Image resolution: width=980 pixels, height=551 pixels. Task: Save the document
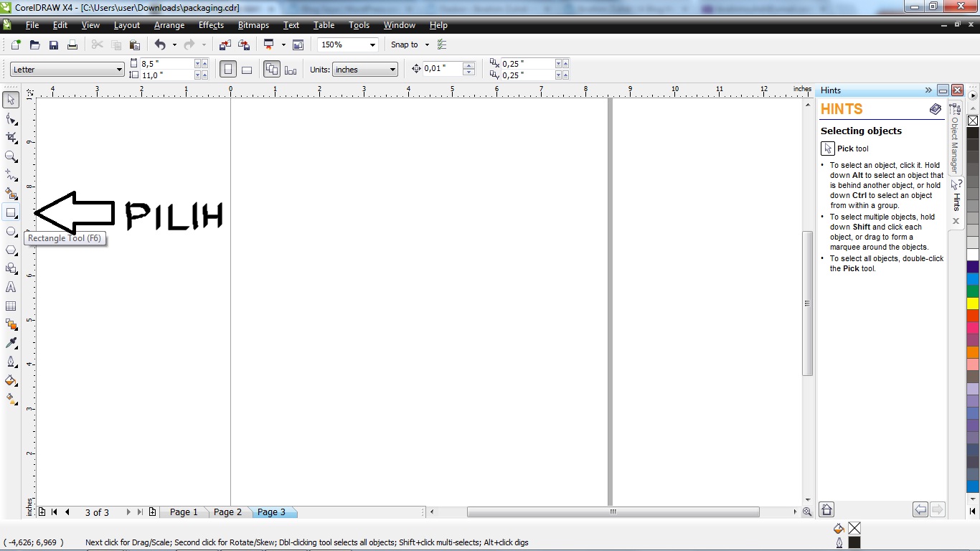[x=53, y=44]
